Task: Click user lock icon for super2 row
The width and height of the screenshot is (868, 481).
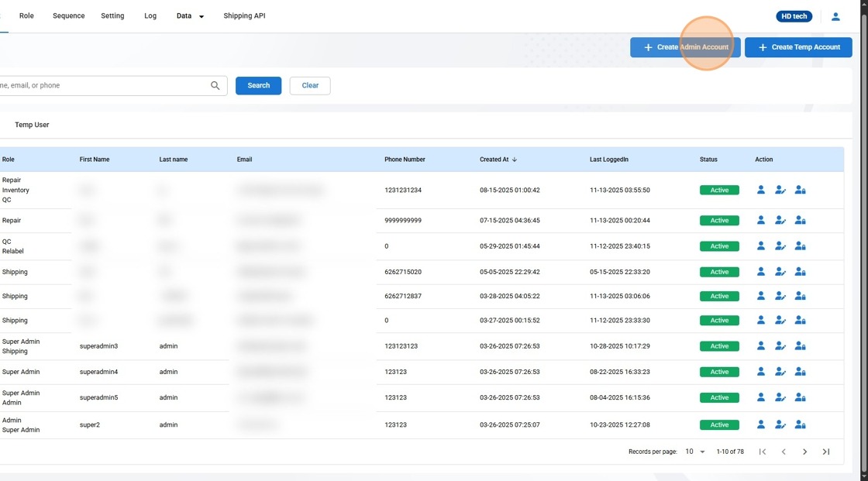Action: 801,424
